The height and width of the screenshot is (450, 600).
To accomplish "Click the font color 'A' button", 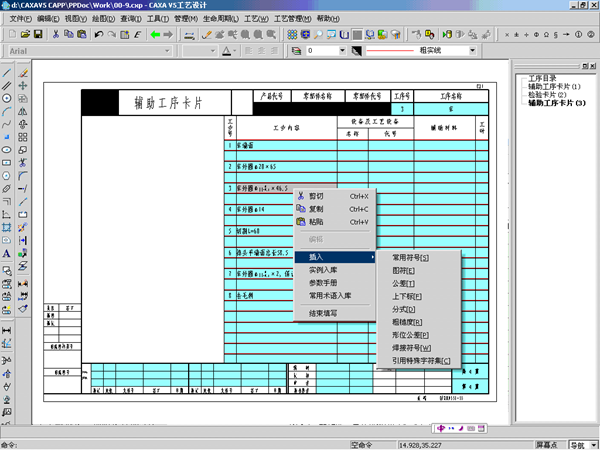I will tap(227, 50).
